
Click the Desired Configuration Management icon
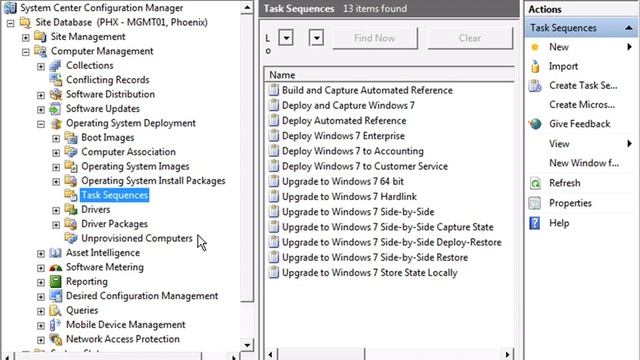tap(56, 296)
